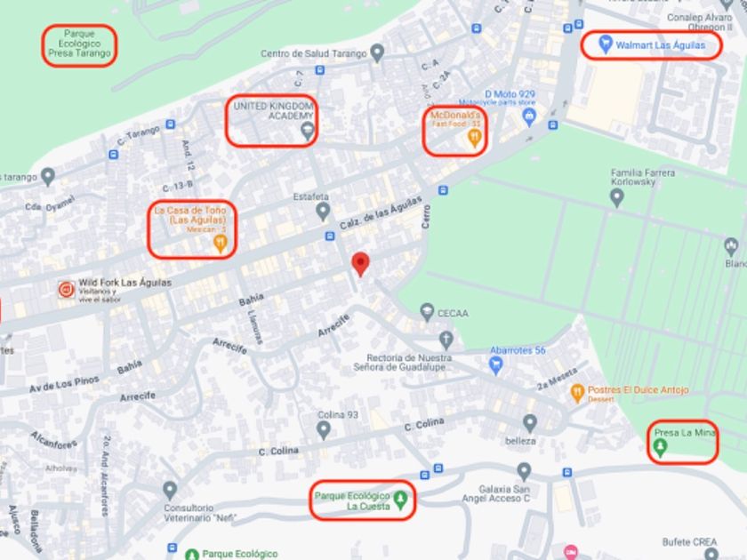The image size is (747, 560).
Task: Click the Familia Farrera Korlowsky pin
Action: click(x=617, y=197)
